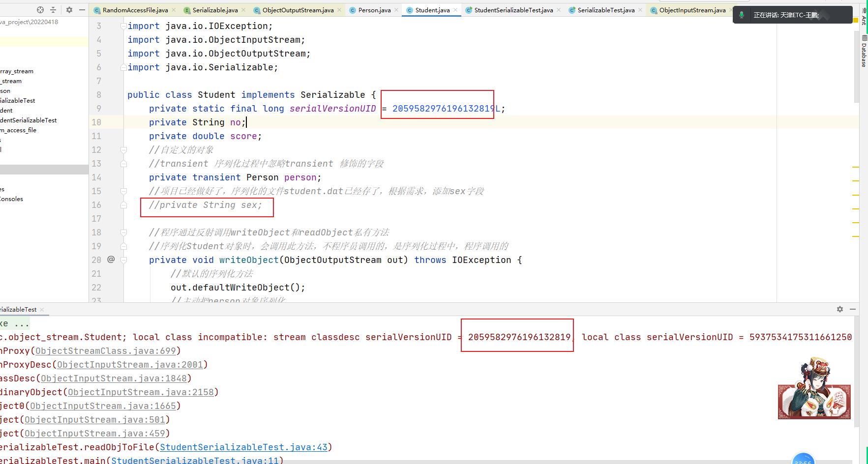868x464 pixels.
Task: Click the 'private transient Person person' line
Action: click(x=235, y=177)
